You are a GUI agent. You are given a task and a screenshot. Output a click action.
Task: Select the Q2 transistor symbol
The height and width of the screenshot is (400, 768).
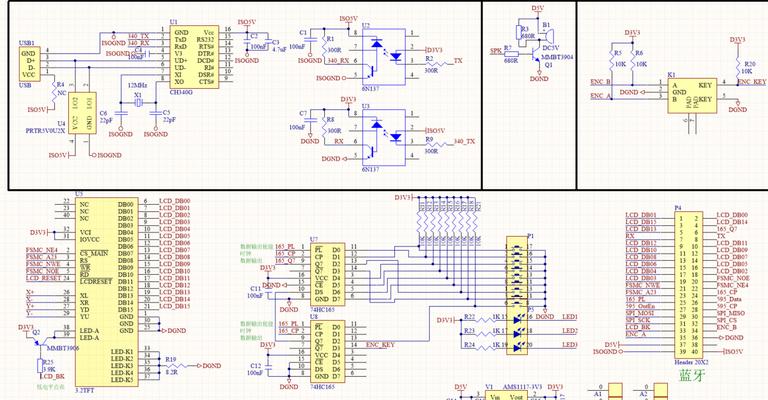tap(40, 341)
